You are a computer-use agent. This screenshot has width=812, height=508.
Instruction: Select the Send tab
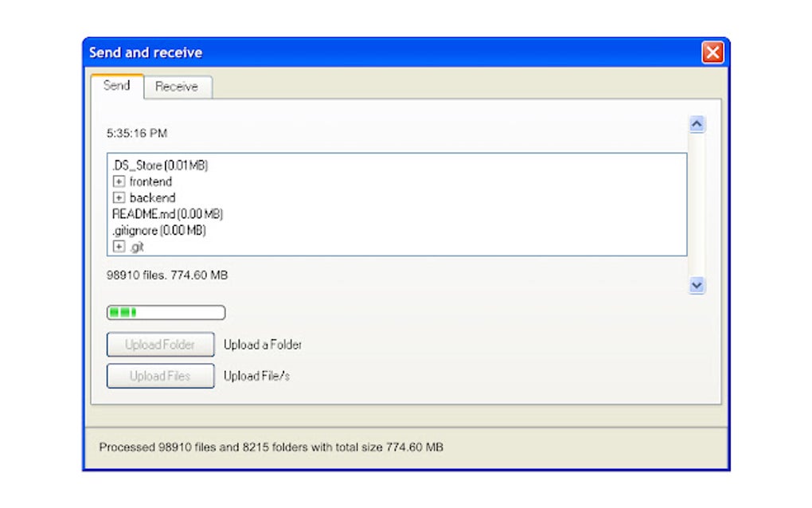click(117, 85)
